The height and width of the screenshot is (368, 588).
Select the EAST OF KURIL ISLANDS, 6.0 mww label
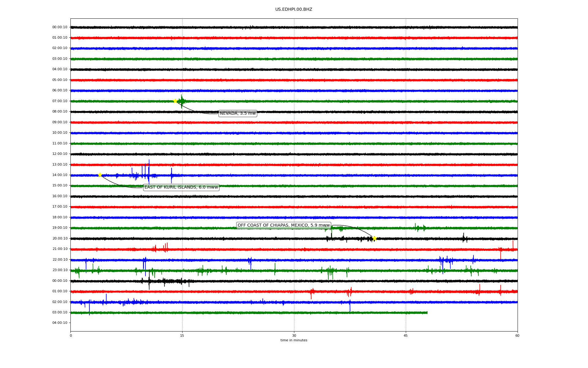tap(181, 187)
